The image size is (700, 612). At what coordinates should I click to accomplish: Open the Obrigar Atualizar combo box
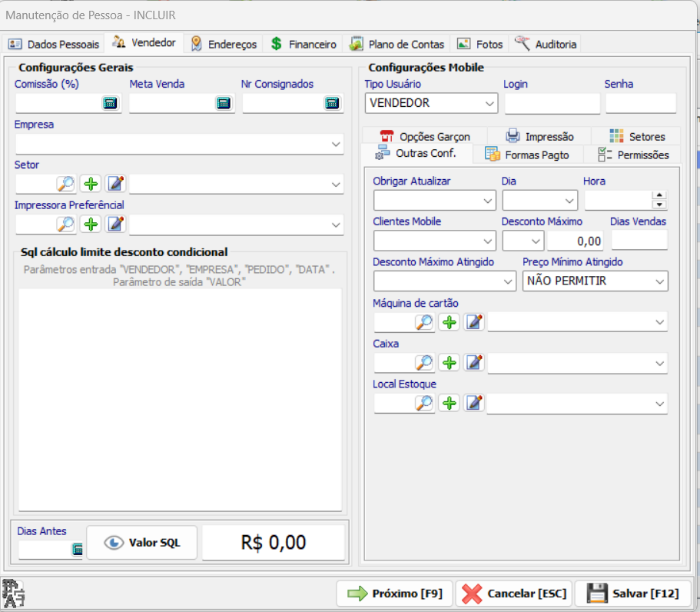click(x=435, y=201)
